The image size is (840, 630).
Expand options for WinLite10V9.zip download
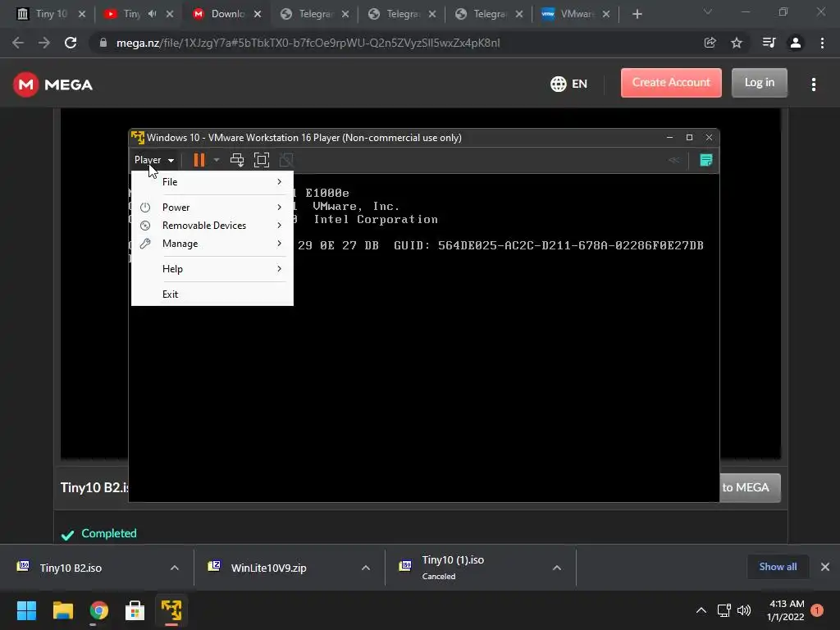tap(366, 568)
